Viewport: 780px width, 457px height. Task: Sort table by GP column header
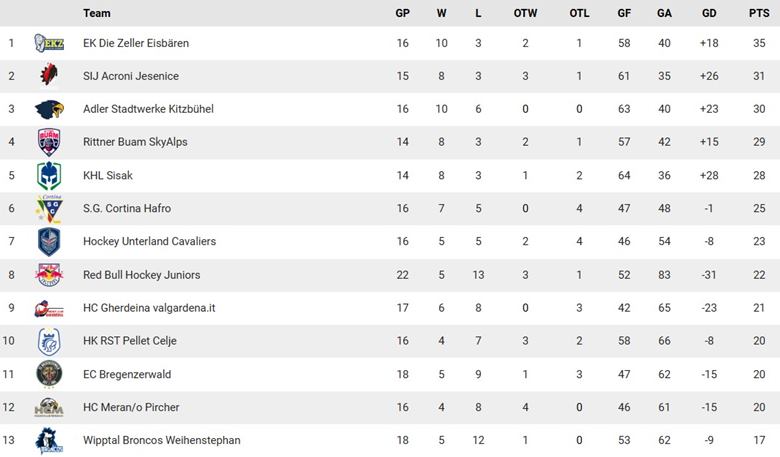tap(402, 13)
